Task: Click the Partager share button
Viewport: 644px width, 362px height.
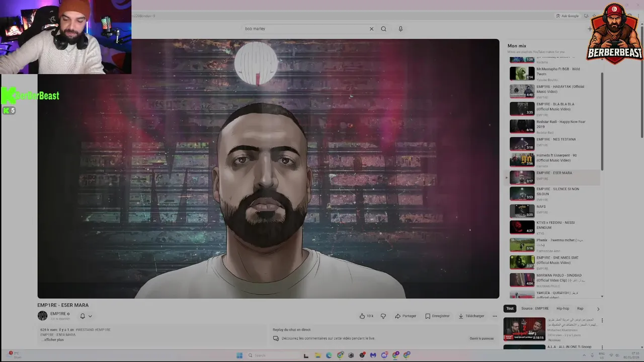Action: pyautogui.click(x=406, y=316)
